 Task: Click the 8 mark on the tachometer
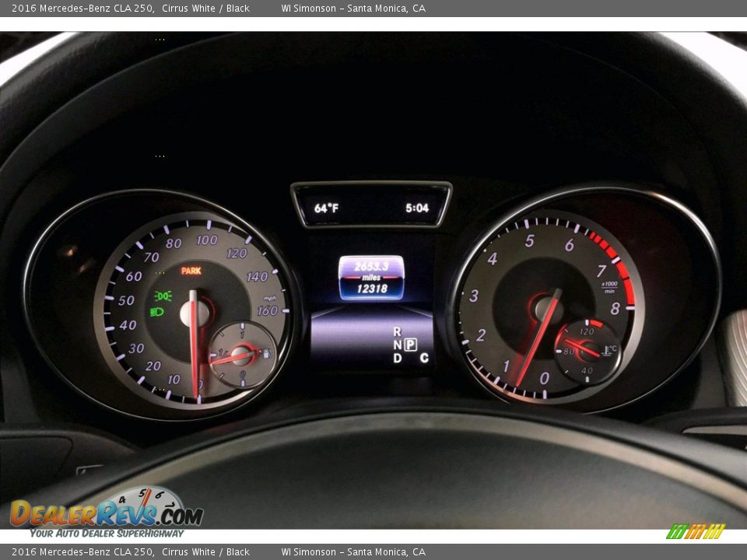615,309
